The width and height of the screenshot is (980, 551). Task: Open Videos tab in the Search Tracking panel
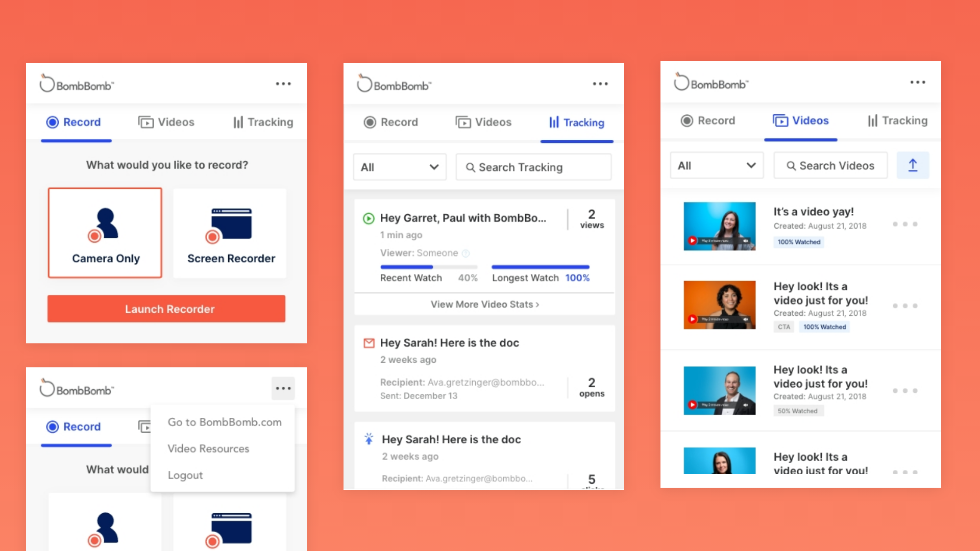[483, 122]
